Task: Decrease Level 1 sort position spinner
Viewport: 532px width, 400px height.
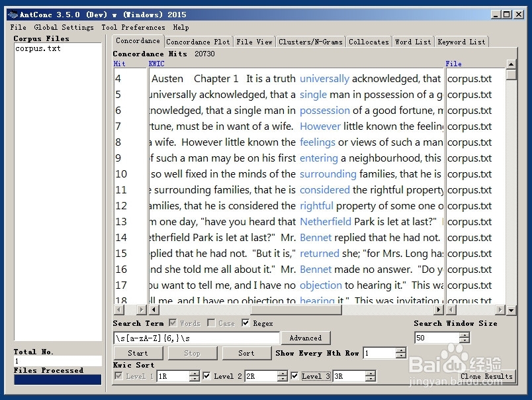Action: click(x=195, y=379)
